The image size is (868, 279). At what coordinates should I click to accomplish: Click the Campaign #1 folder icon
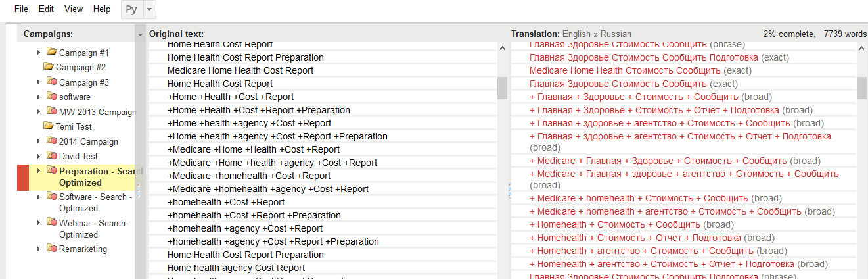(52, 52)
